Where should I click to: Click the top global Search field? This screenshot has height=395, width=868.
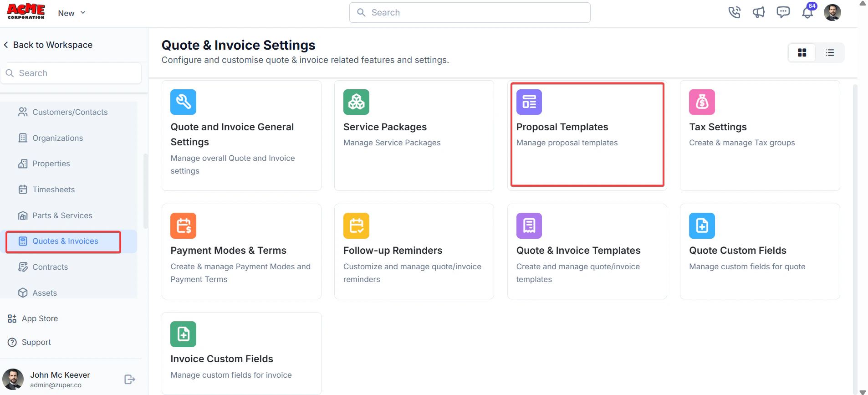tap(470, 12)
